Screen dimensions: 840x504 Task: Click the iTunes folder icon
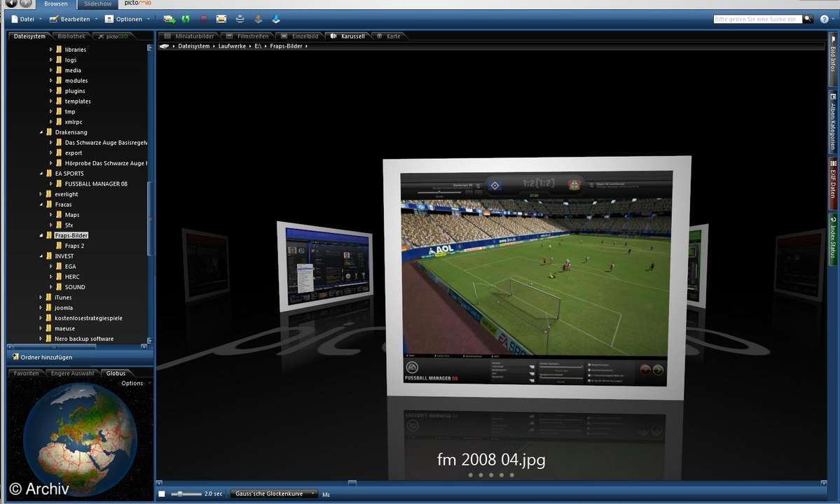pos(49,297)
